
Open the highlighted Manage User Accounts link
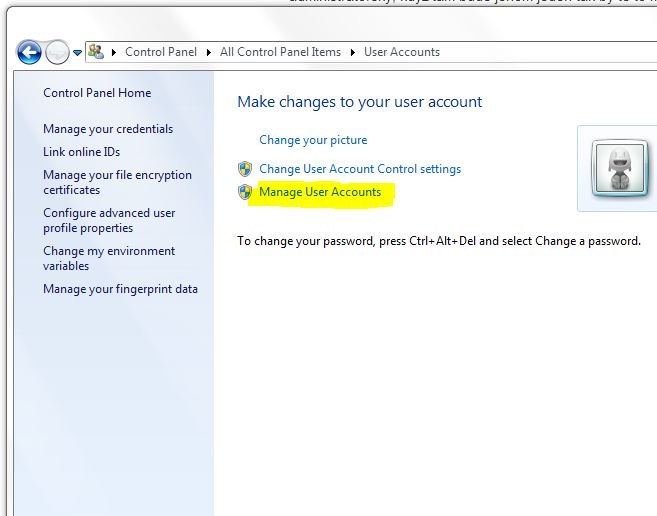(x=320, y=192)
